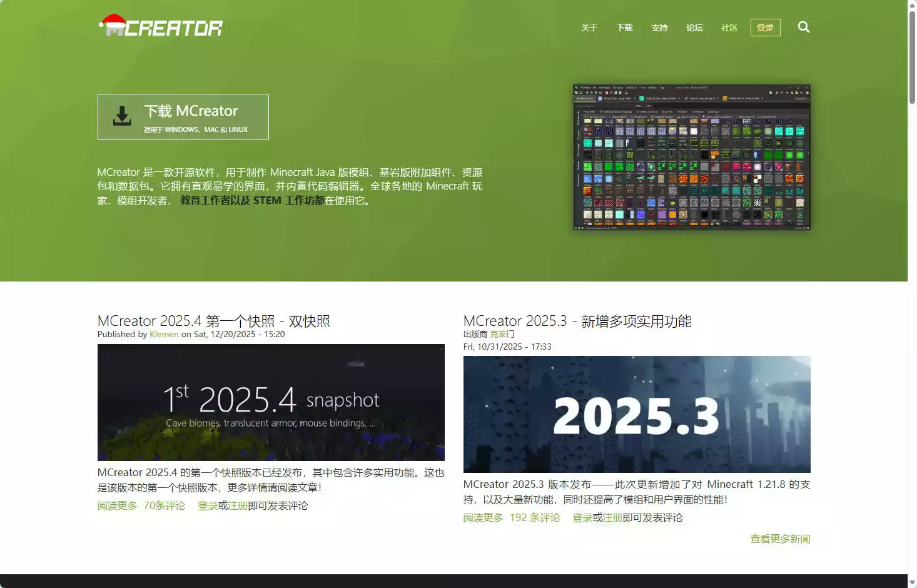The image size is (917, 588).
Task: Open the MCreator workspace screenshot thumbnail
Action: point(692,158)
